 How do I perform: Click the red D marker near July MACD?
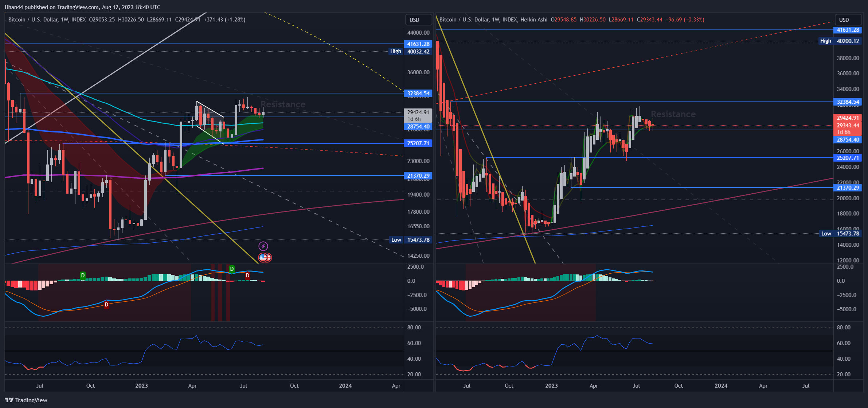(x=247, y=276)
